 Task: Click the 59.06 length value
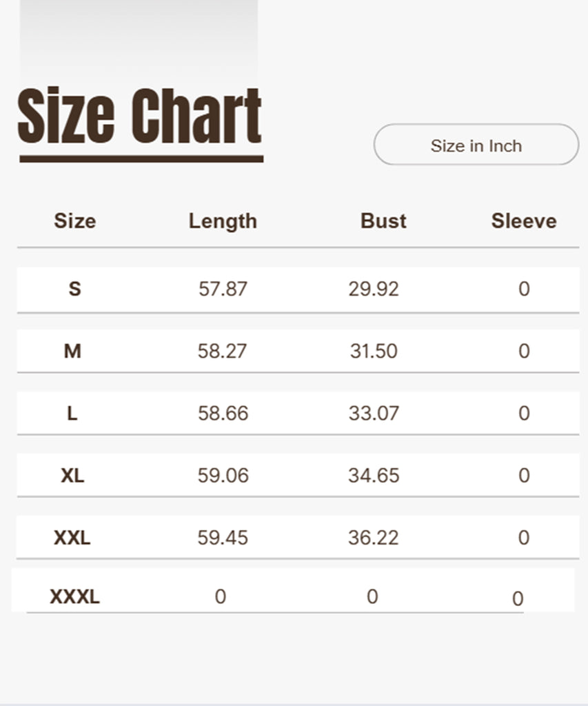click(x=223, y=475)
